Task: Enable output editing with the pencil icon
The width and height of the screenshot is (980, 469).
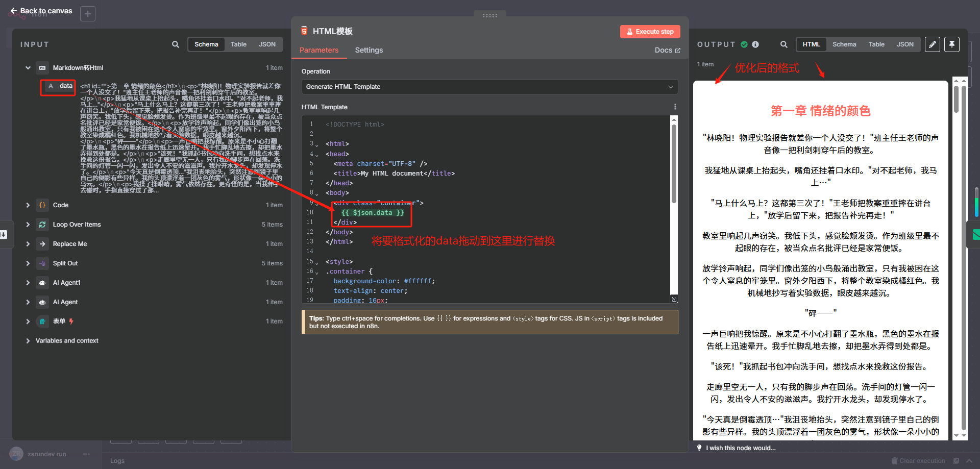Action: 933,44
